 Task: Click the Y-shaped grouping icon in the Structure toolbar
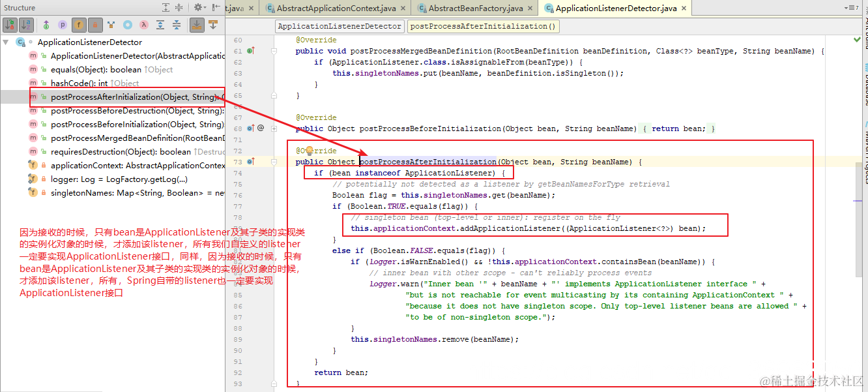pos(111,25)
